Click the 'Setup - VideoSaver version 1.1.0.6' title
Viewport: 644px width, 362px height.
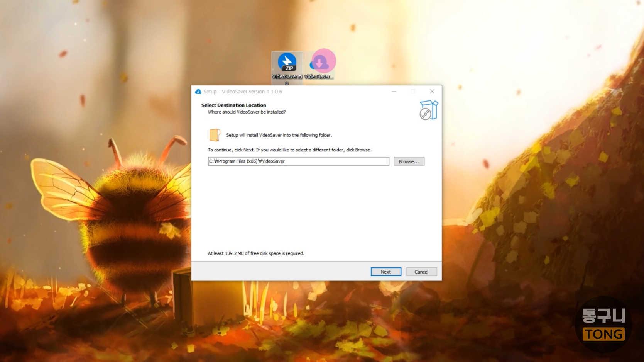click(243, 92)
